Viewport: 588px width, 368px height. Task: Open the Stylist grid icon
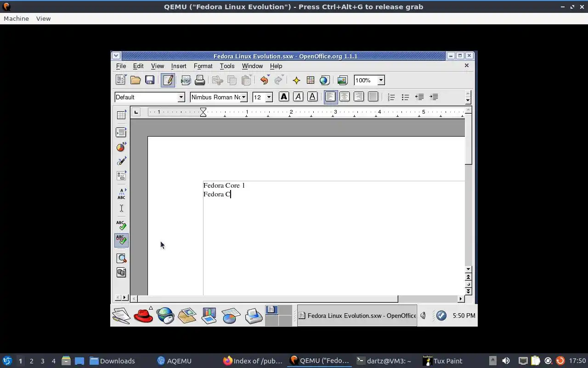point(311,80)
